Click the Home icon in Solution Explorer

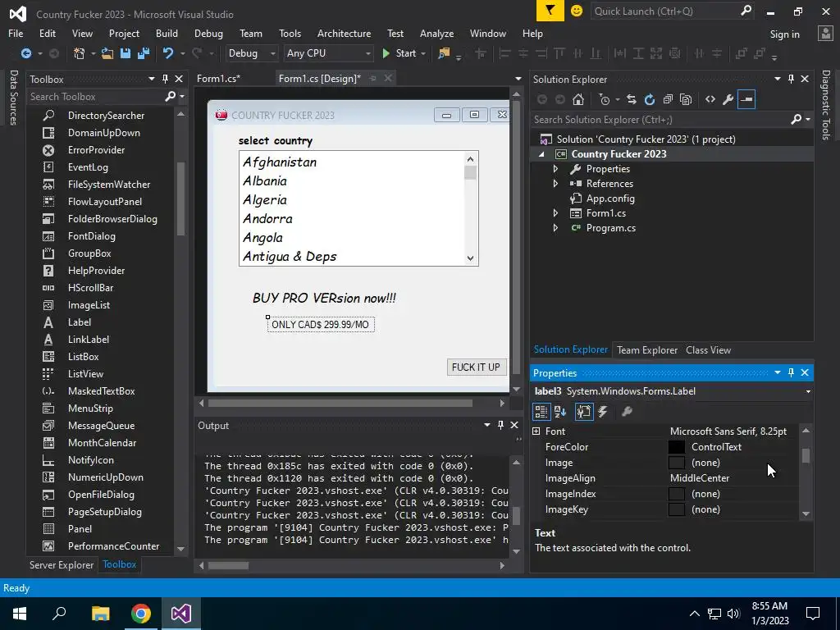pos(578,99)
